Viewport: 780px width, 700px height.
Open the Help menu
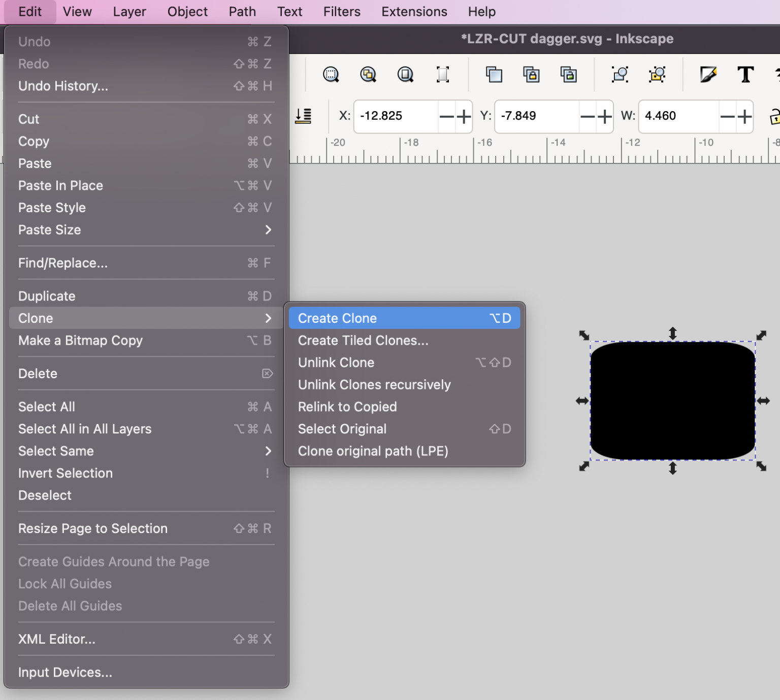click(x=481, y=11)
